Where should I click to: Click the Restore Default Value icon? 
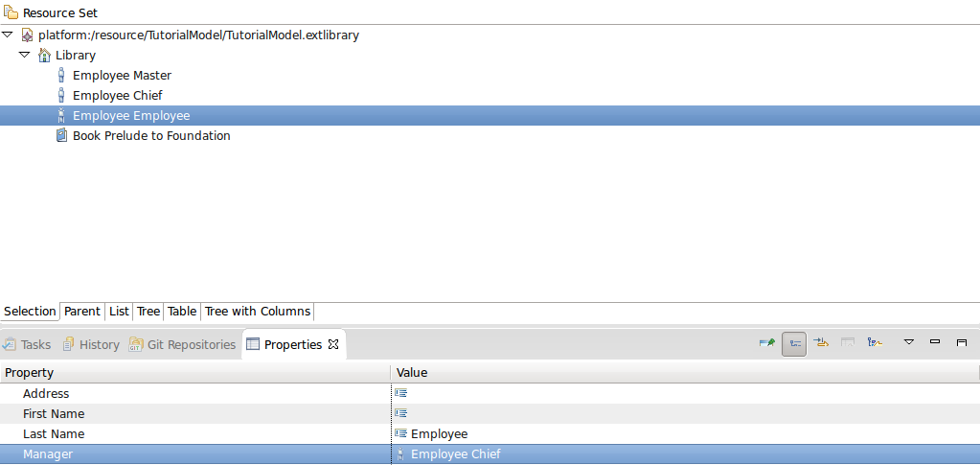(848, 343)
